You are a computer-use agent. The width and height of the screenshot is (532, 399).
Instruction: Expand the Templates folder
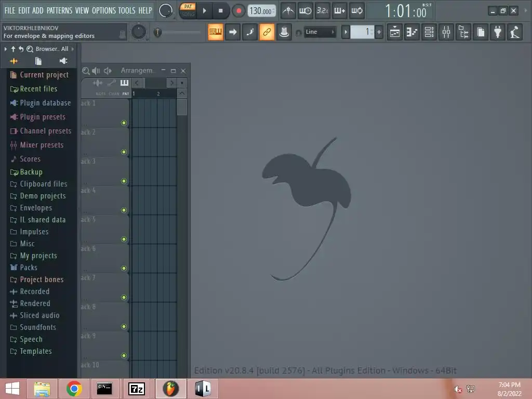pos(31,351)
